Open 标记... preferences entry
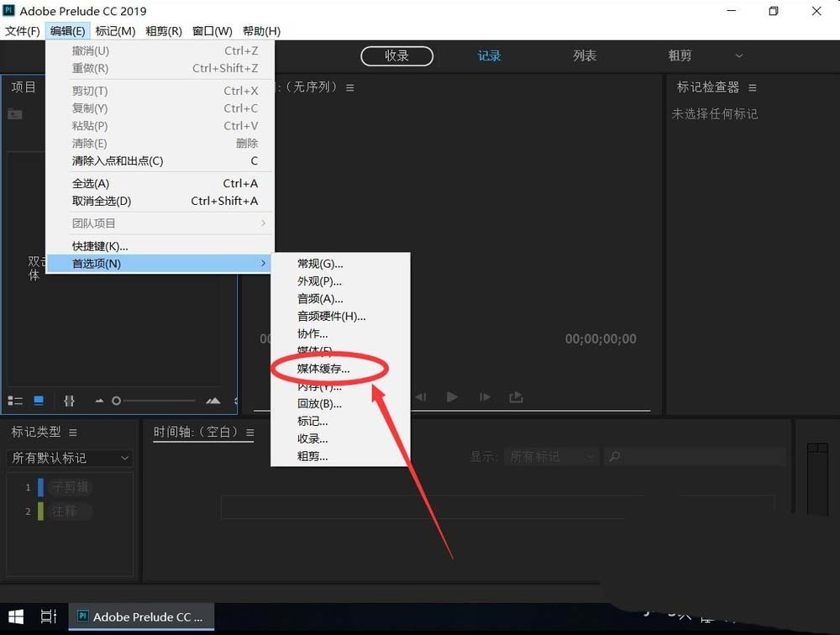This screenshot has width=840, height=635. click(341, 421)
